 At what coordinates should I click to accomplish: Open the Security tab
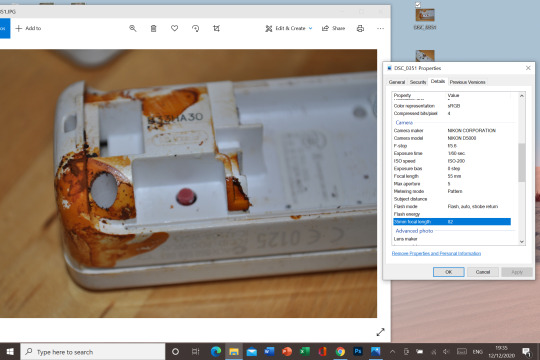pyautogui.click(x=418, y=82)
